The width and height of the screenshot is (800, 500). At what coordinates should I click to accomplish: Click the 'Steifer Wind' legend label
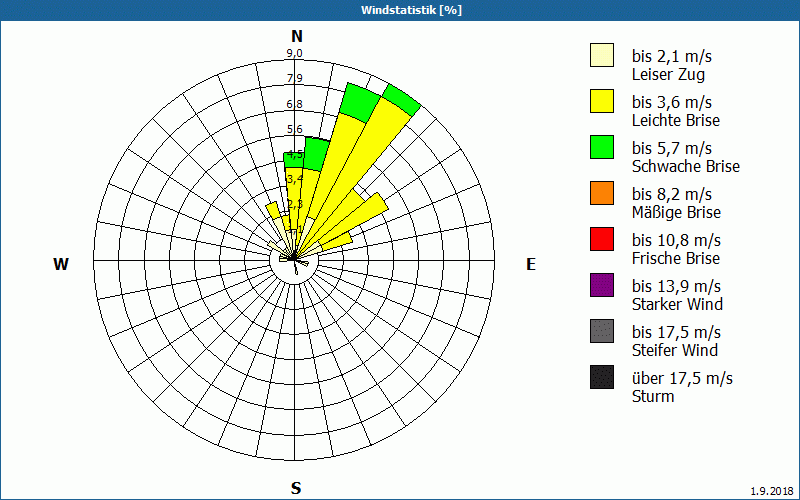[674, 351]
